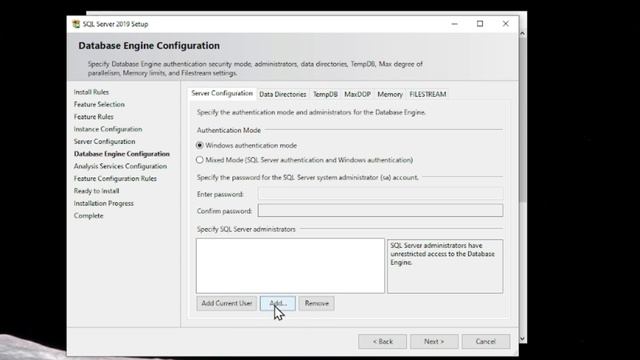
Task: Click the Confirm password field
Action: (x=380, y=211)
